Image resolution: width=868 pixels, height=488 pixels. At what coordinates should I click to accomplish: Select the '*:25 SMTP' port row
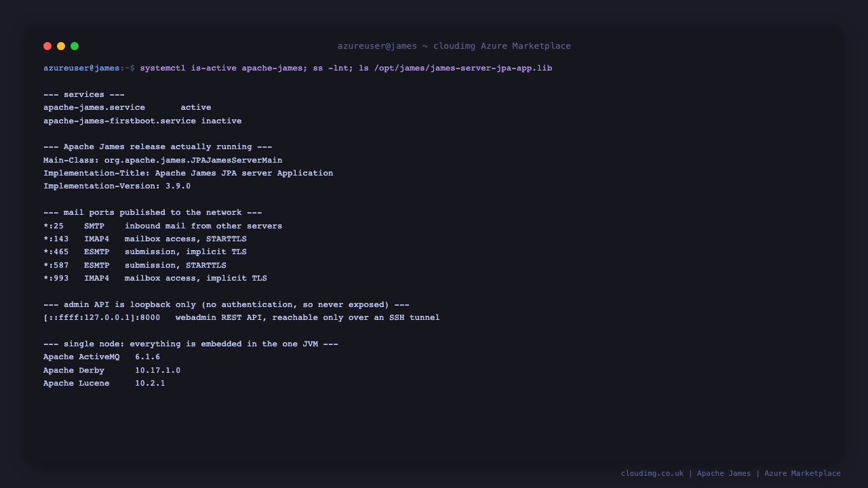[163, 226]
